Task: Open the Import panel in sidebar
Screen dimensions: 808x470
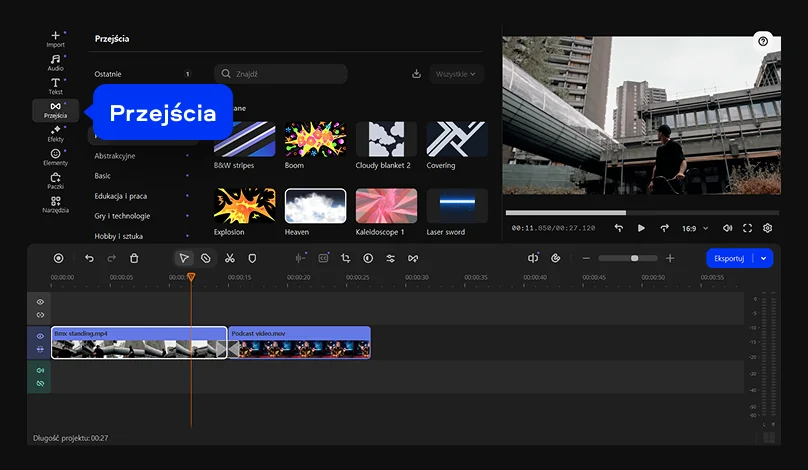Action: (55, 39)
